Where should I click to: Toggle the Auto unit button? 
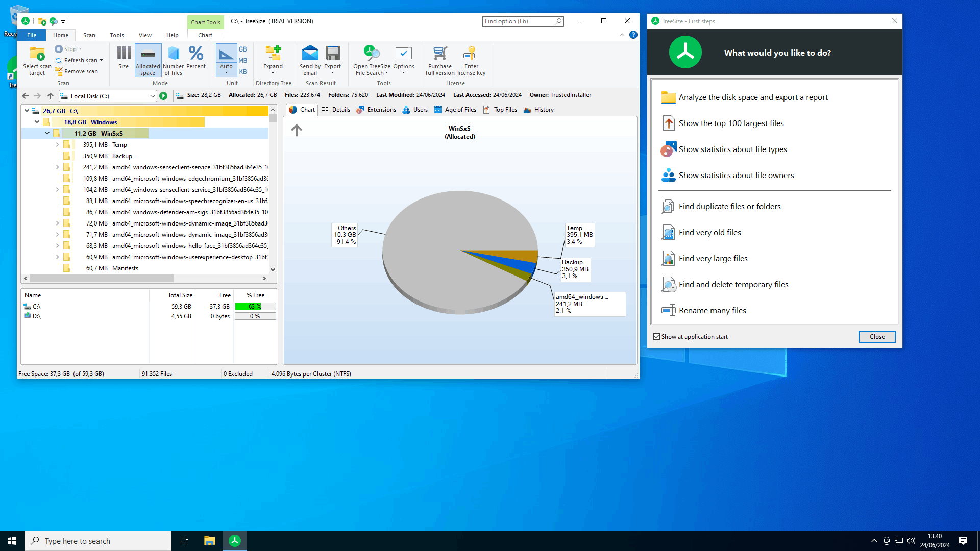click(x=226, y=60)
